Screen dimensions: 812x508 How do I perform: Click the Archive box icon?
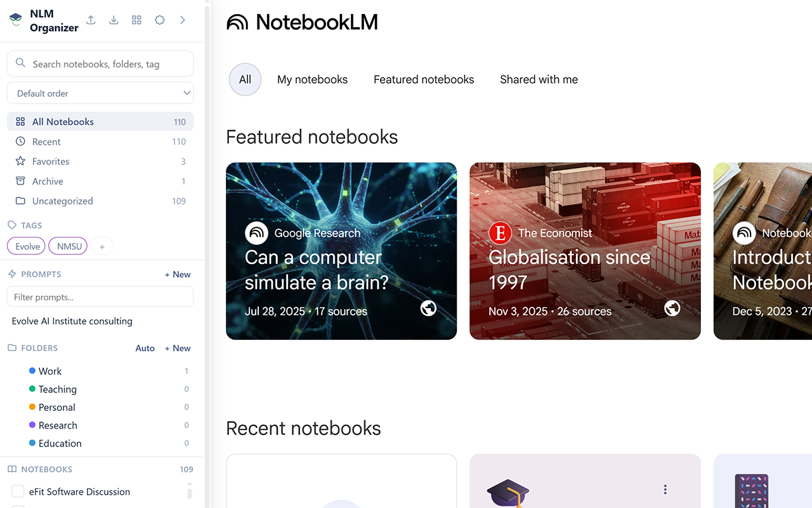tap(20, 181)
